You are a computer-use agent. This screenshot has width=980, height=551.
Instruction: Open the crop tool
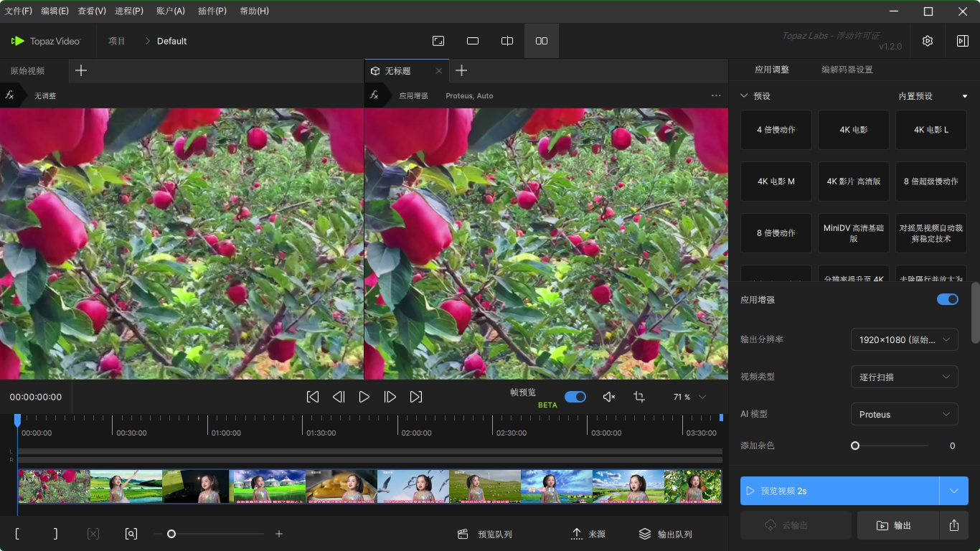tap(639, 397)
